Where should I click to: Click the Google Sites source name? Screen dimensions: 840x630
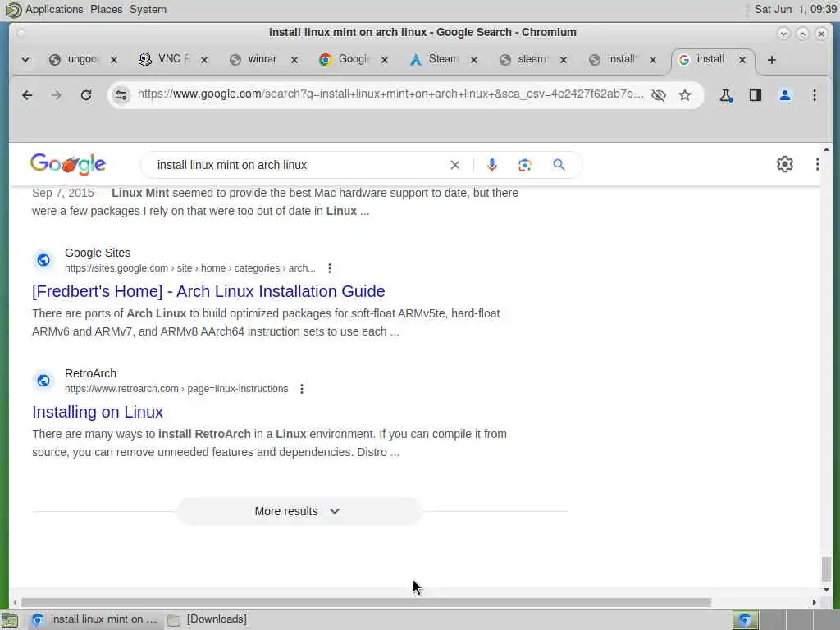[x=98, y=253]
